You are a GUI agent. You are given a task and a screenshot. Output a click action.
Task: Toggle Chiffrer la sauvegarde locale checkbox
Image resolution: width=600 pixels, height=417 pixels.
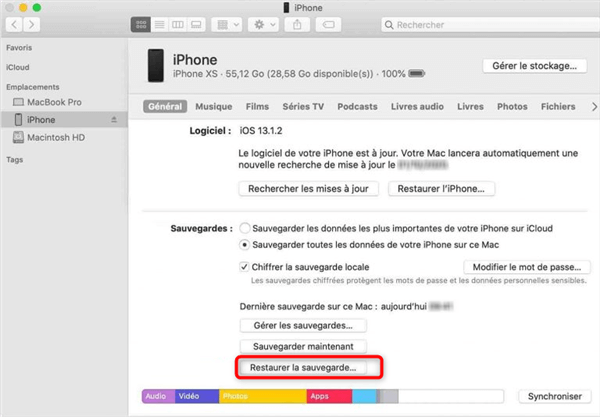(x=244, y=267)
